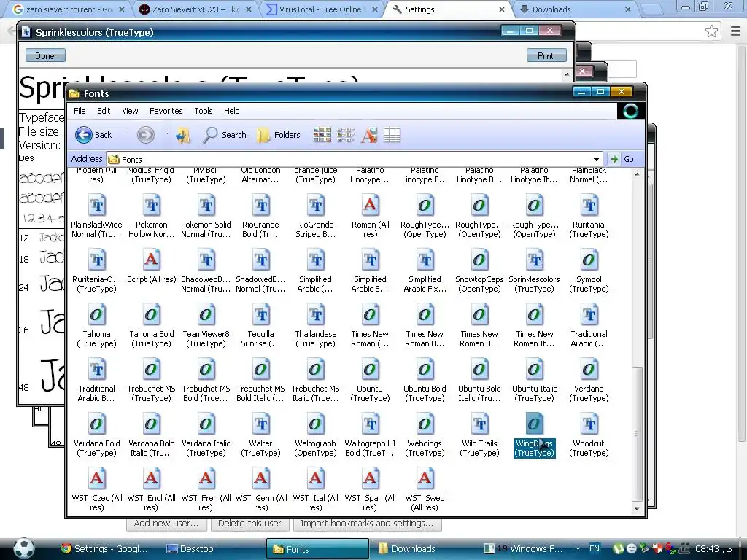Click the Fonts window scrollbar thumb
The image size is (747, 560).
point(637,433)
